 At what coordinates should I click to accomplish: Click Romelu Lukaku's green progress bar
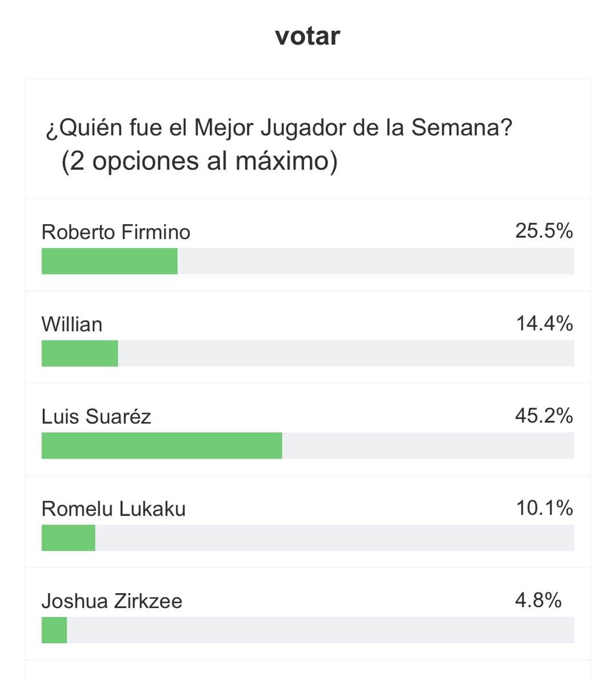(x=68, y=538)
